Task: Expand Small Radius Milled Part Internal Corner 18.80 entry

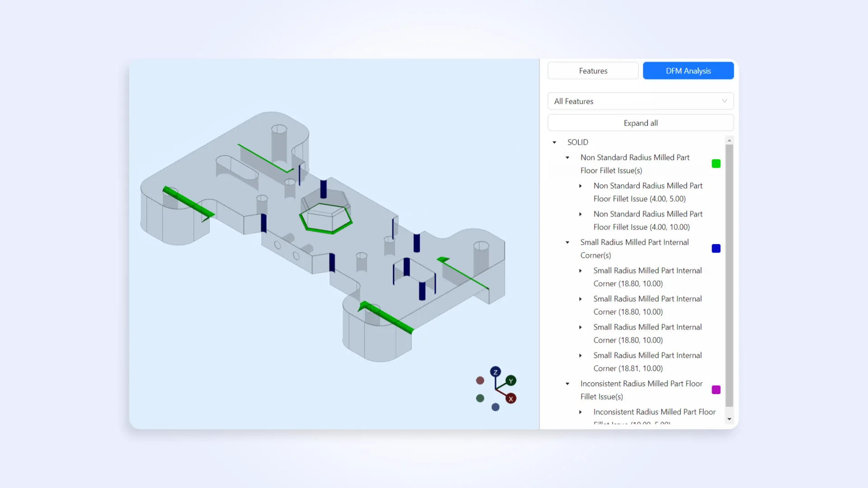Action: [x=580, y=271]
